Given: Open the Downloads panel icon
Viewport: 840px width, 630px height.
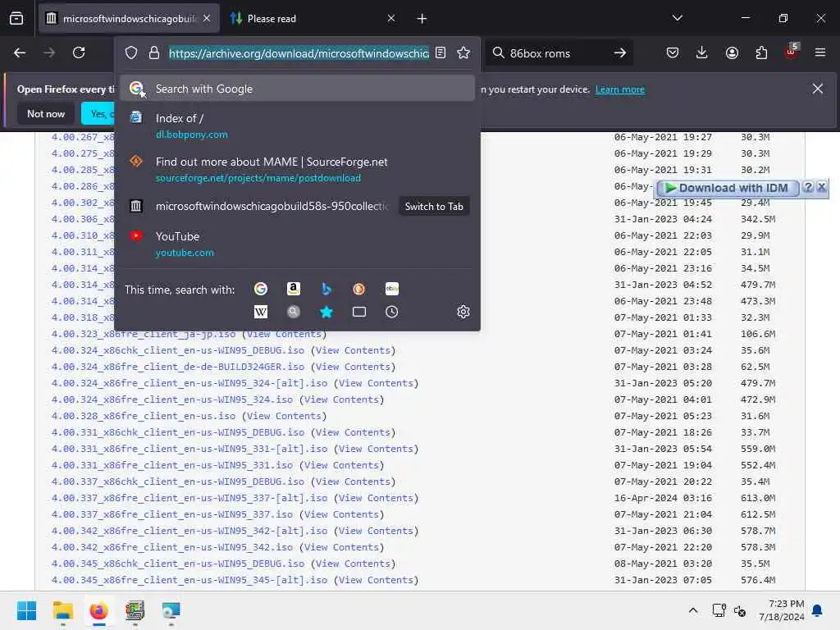Looking at the screenshot, I should 702,52.
